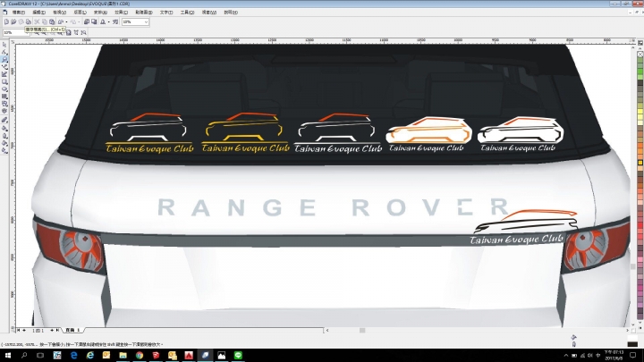Click the Export icon
The width and height of the screenshot is (644, 362).
coord(94,21)
